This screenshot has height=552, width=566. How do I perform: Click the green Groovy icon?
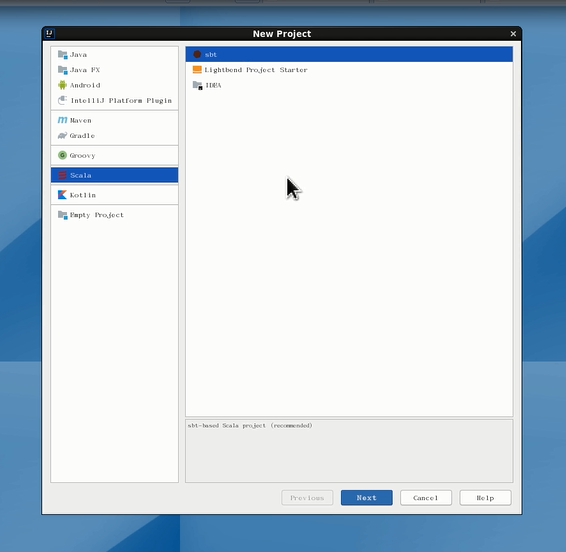62,155
